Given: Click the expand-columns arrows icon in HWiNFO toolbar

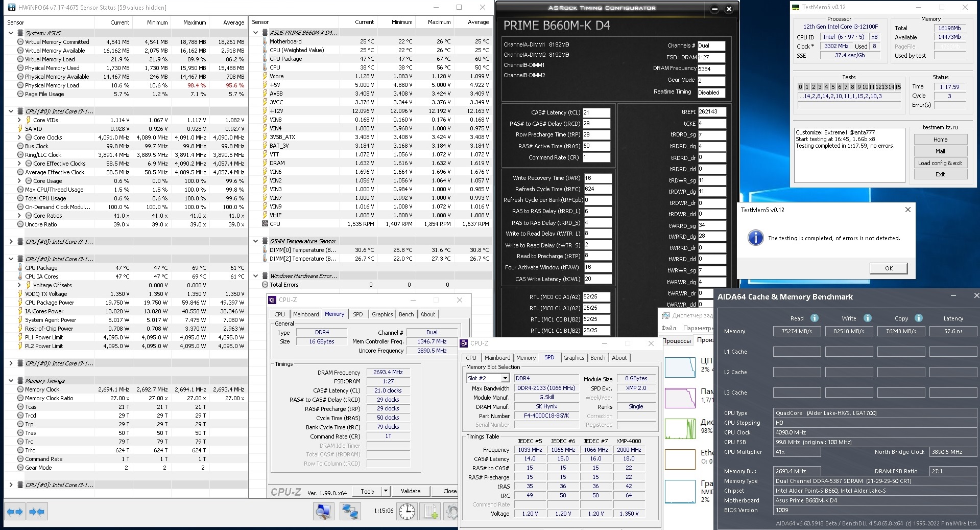Looking at the screenshot, I should click(x=14, y=511).
